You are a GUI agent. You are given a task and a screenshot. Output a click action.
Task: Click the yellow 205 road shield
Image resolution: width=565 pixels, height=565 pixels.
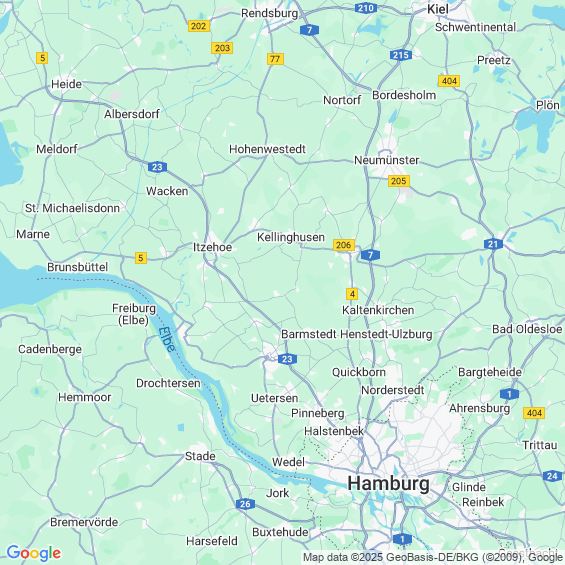pos(399,181)
